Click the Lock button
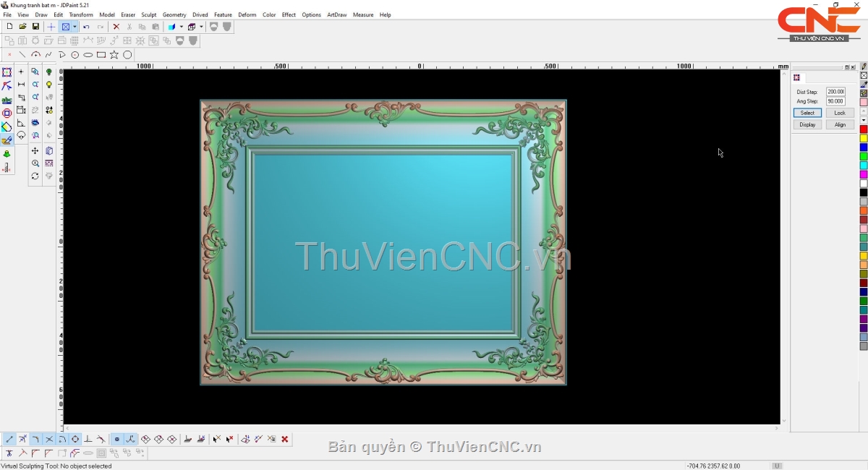This screenshot has height=470, width=868. 839,113
